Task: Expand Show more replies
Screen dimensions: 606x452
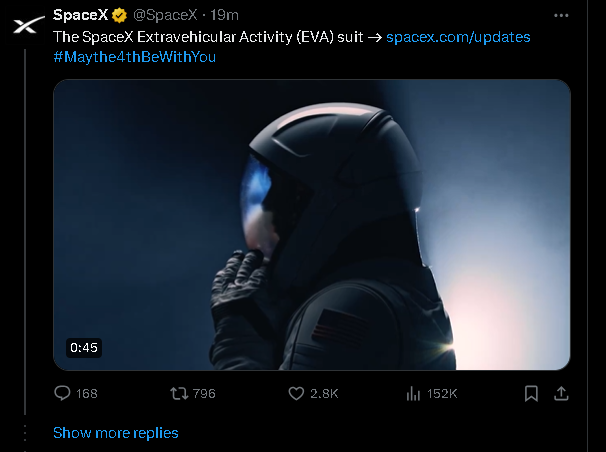Action: point(116,433)
